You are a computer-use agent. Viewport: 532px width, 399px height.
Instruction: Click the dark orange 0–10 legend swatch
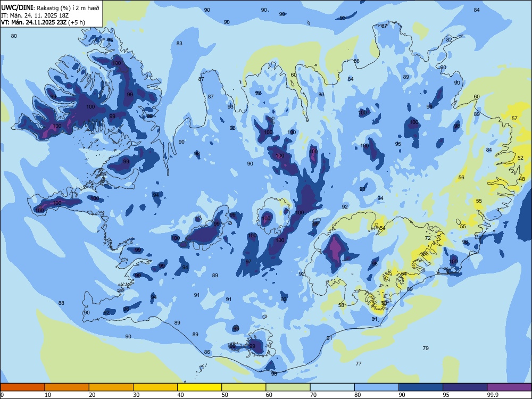tap(22, 387)
